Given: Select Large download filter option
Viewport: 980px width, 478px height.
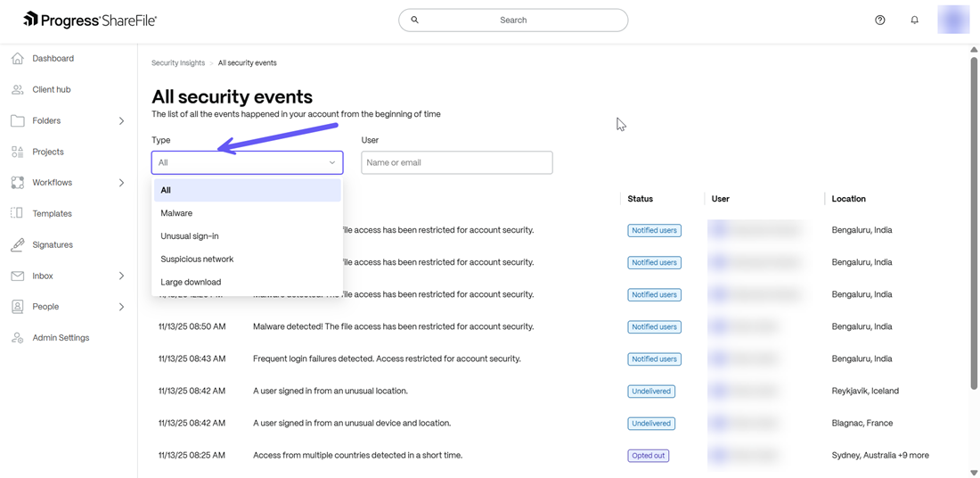Looking at the screenshot, I should [191, 282].
